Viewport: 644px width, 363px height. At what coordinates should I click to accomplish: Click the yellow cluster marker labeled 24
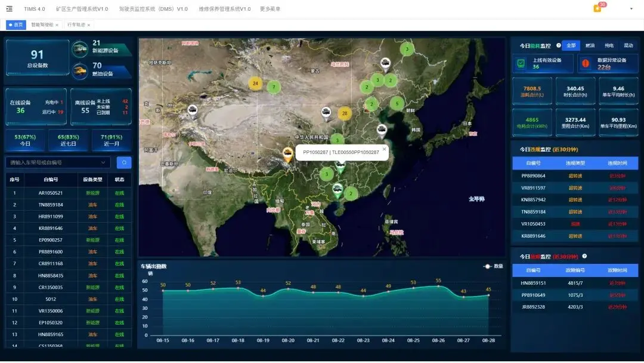(x=255, y=84)
